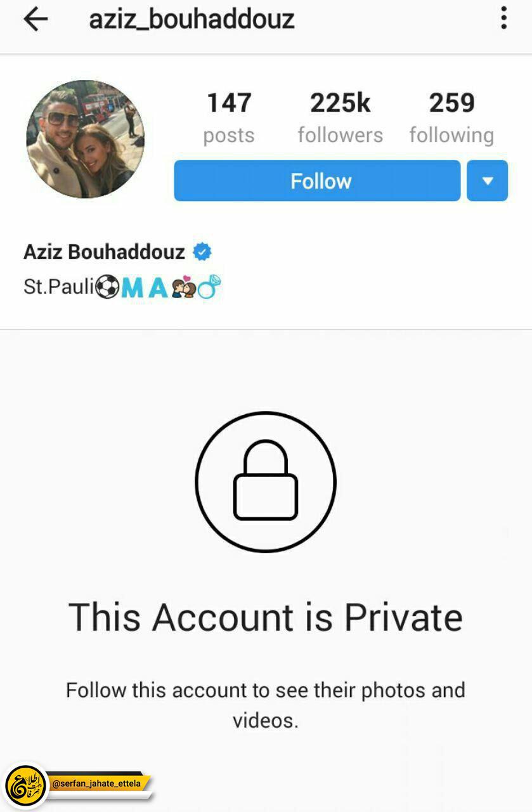This screenshot has width=532, height=812.
Task: Click the Aziz Bouhaddouz display name
Action: (104, 252)
